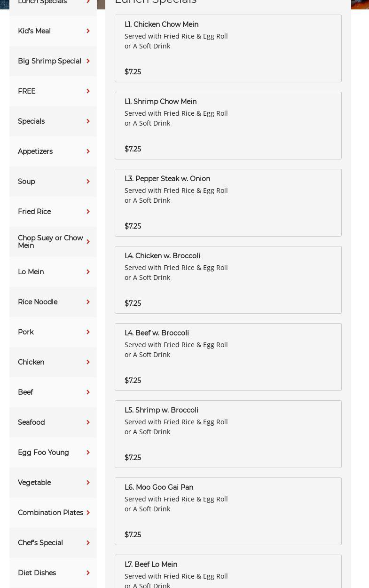Image resolution: width=369 pixels, height=588 pixels.
Task: Choose the L4. Beef w. Broccoli item
Action: click(228, 357)
